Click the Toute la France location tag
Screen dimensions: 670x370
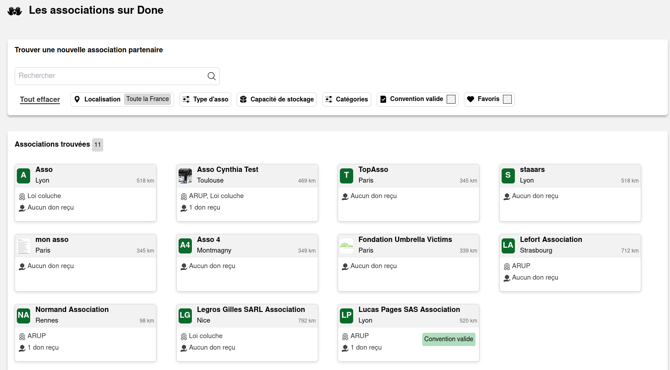click(148, 99)
